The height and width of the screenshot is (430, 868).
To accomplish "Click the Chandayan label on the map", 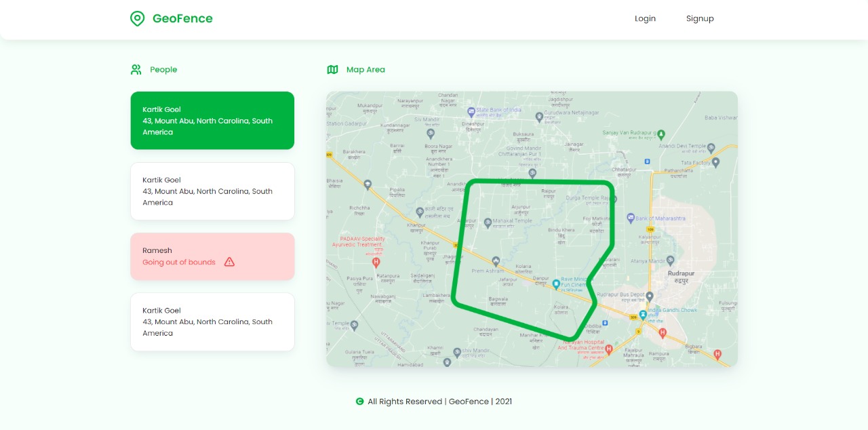I will tap(486, 329).
